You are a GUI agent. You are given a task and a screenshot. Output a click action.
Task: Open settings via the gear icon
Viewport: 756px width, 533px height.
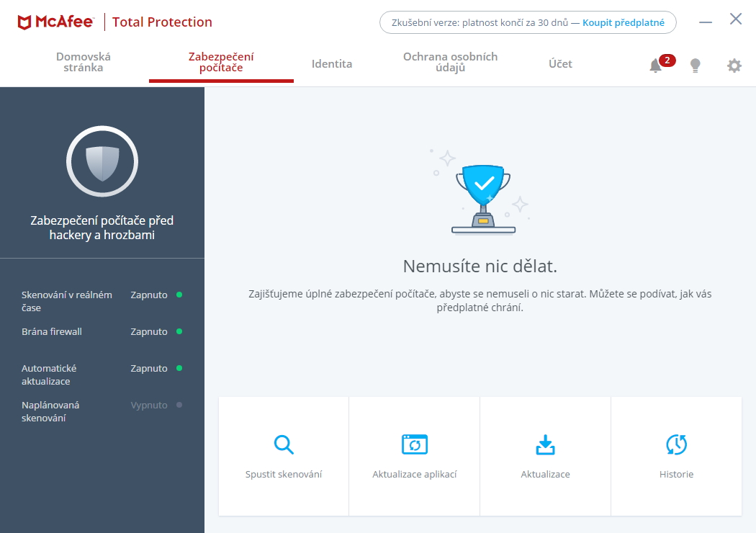click(734, 66)
